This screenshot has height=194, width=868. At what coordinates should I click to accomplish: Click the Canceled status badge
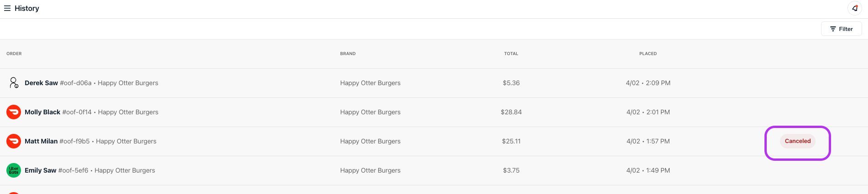pyautogui.click(x=797, y=141)
